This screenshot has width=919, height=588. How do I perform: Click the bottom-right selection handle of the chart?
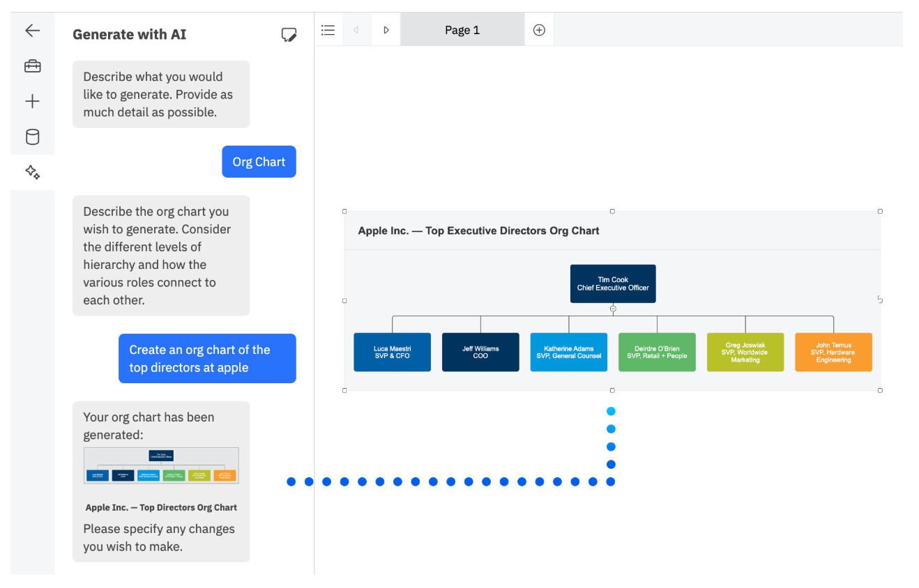tap(880, 390)
